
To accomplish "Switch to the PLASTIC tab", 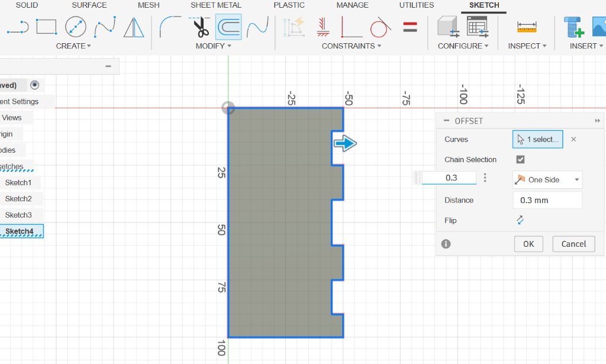I will coord(289,5).
